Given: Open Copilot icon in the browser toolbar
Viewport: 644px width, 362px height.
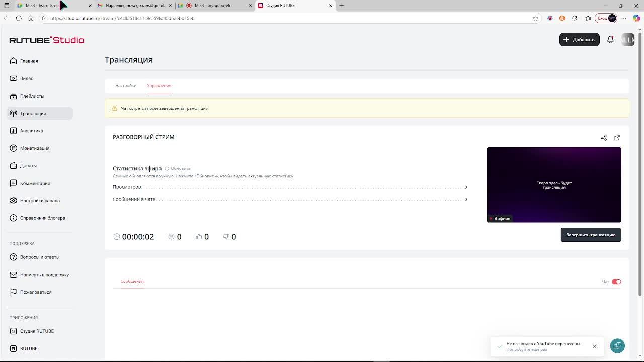Looking at the screenshot, I should pos(636,18).
